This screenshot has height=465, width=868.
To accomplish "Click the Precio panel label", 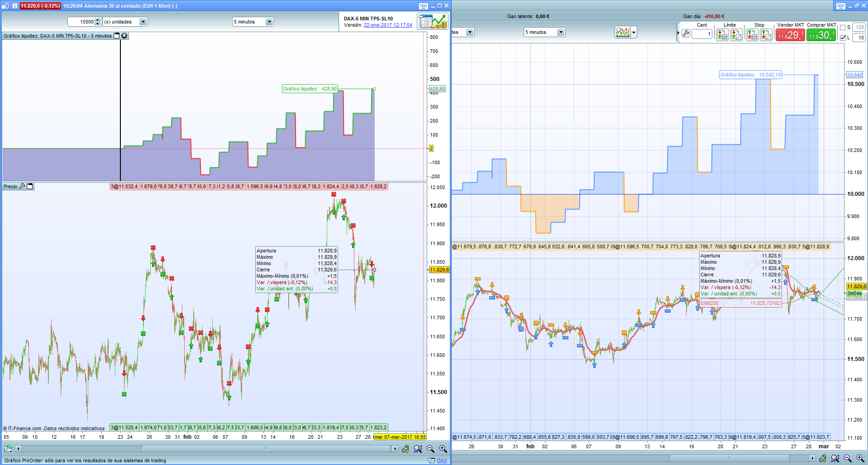I will (x=10, y=186).
